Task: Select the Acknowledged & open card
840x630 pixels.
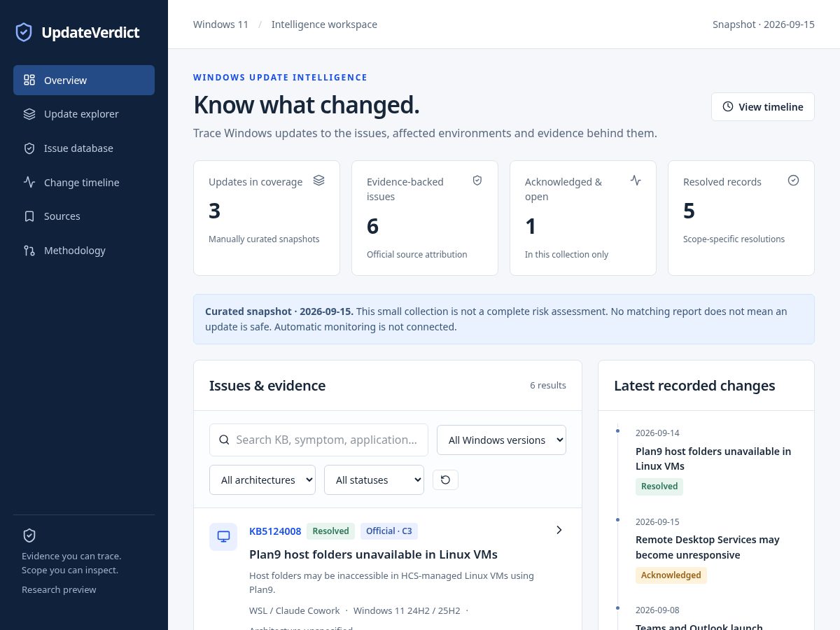Action: click(x=583, y=218)
